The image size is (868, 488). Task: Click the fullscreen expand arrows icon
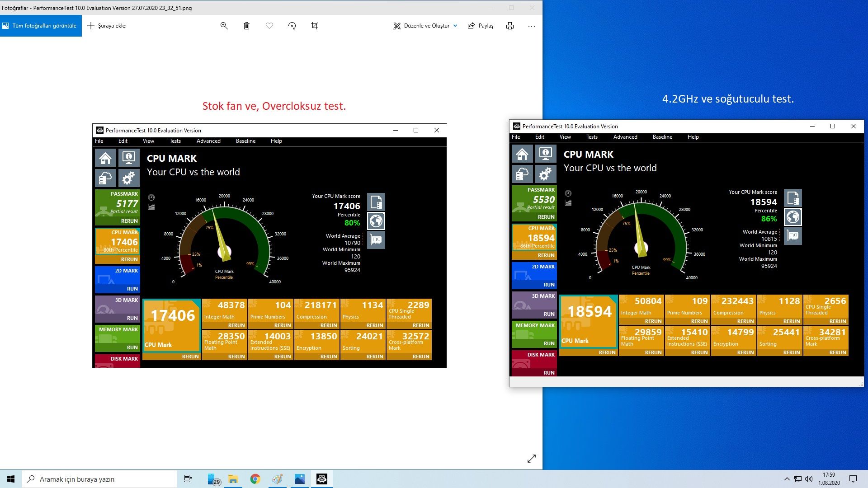[x=532, y=459]
